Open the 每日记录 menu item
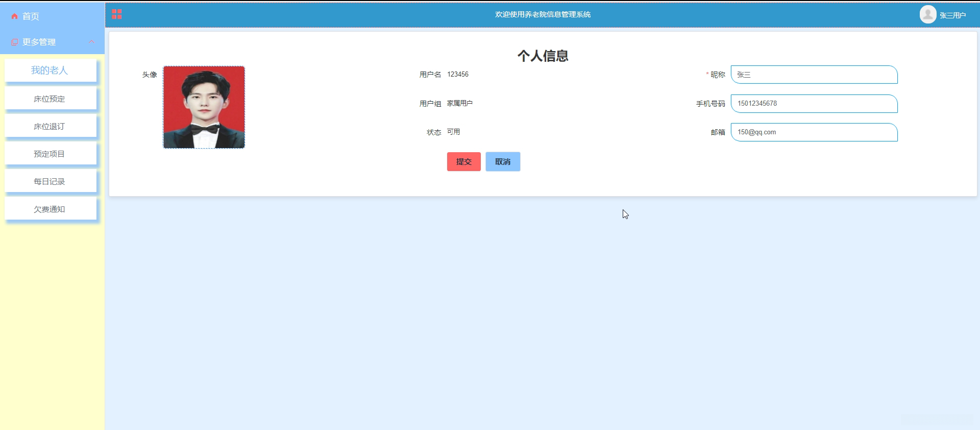This screenshot has width=980, height=430. coord(51,181)
